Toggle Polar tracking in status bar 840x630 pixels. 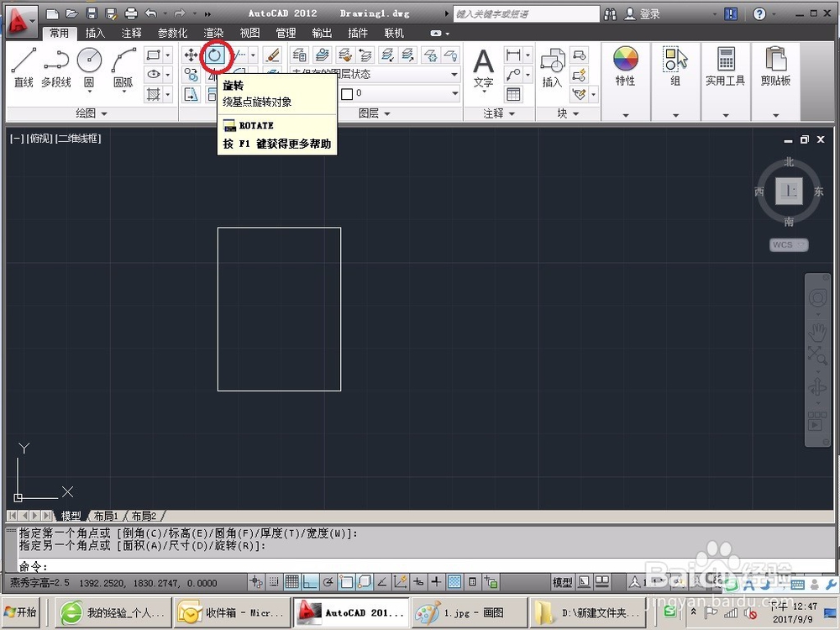[x=328, y=582]
